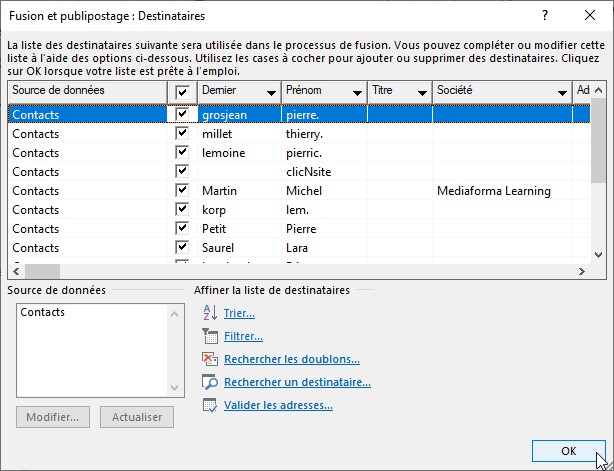The height and width of the screenshot is (471, 614).
Task: Expand the Prénom column filter dropdown
Action: 355,93
